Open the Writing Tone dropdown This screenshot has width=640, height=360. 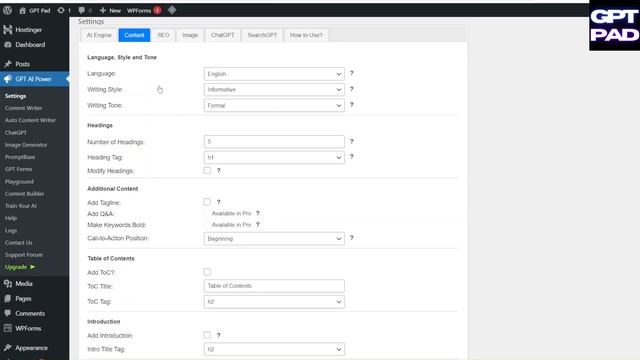274,105
